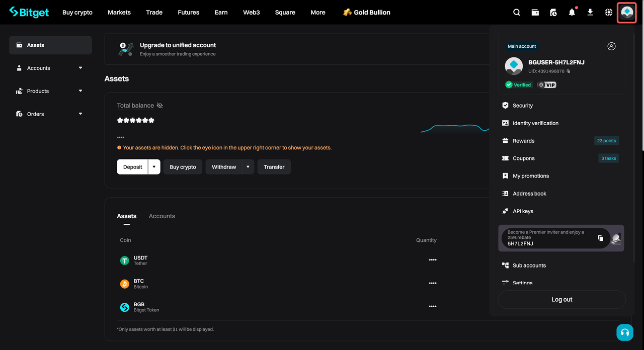Screen dimensions: 644x350
Task: Click the switch account icon beside Main account
Action: 611,46
